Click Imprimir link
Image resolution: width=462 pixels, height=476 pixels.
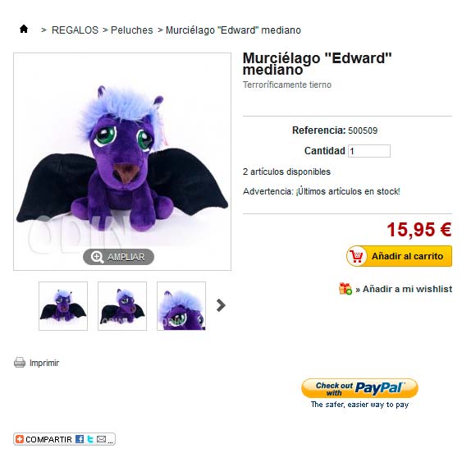[x=44, y=363]
